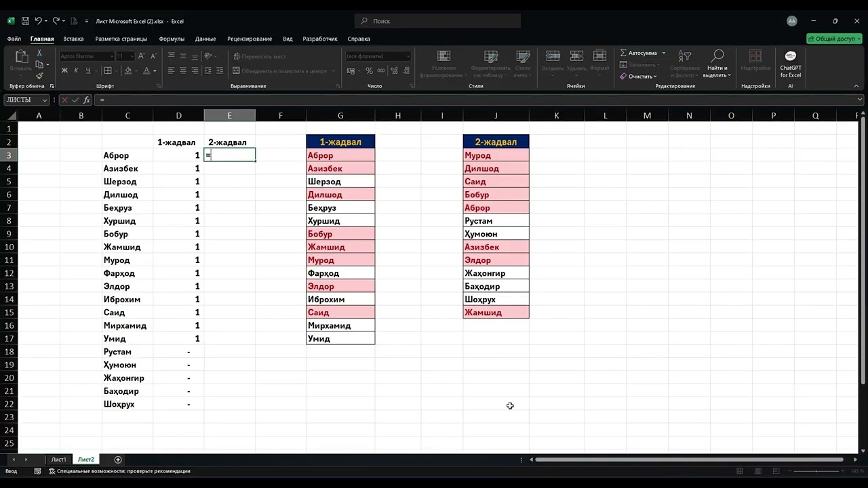Screen dimensions: 868x488
Task: Click the Save icon in the title bar
Action: 25,21
